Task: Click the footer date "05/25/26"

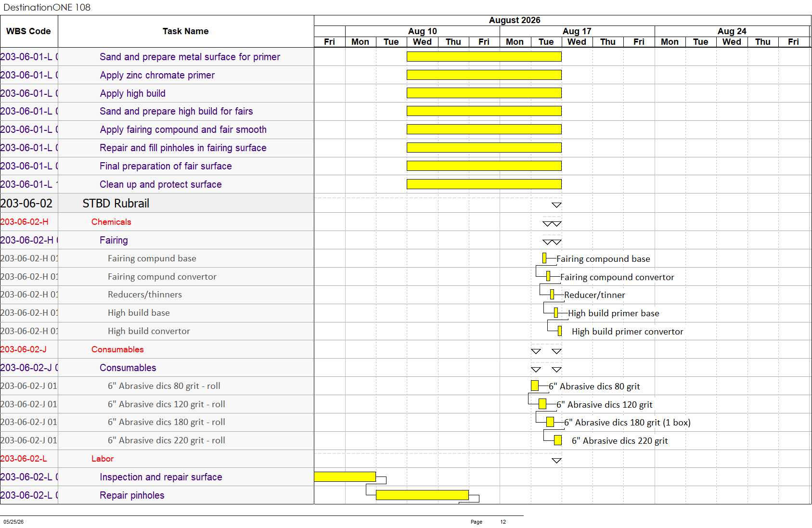Action: click(x=13, y=522)
